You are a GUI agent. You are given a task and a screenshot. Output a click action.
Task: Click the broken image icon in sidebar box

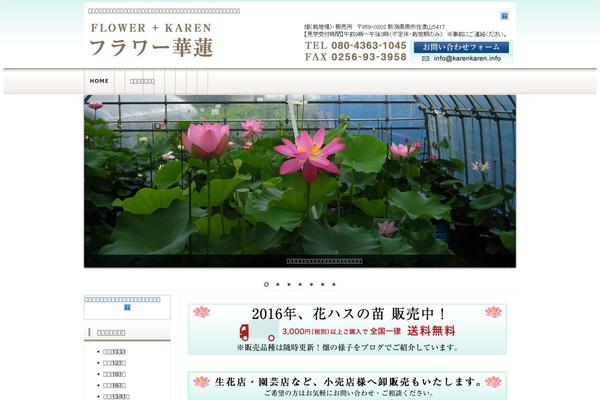[x=127, y=307]
